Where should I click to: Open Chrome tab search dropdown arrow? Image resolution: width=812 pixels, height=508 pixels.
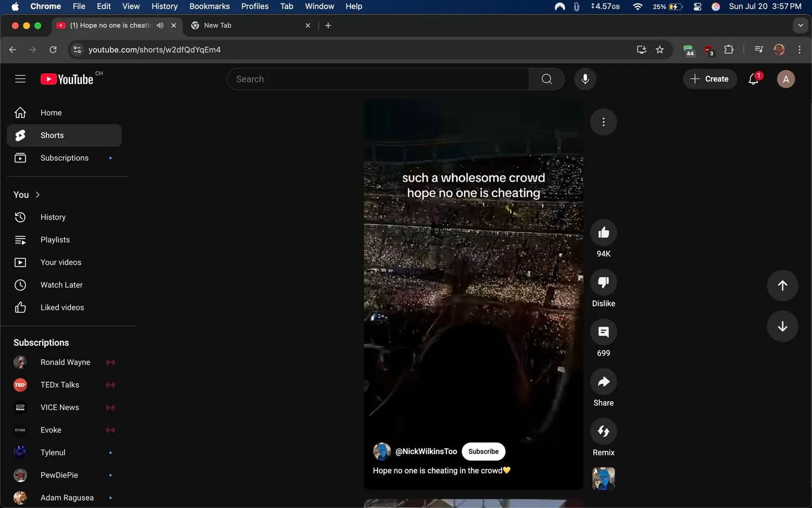[800, 25]
